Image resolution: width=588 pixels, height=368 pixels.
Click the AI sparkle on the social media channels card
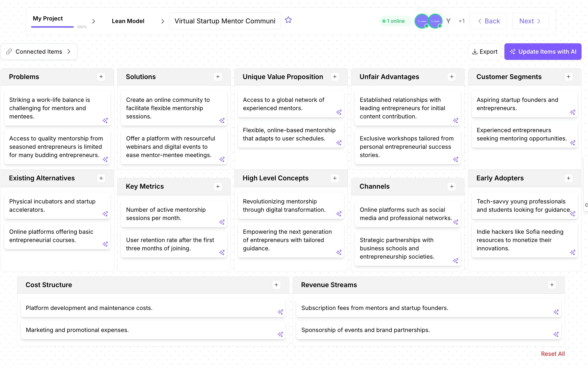point(456,222)
